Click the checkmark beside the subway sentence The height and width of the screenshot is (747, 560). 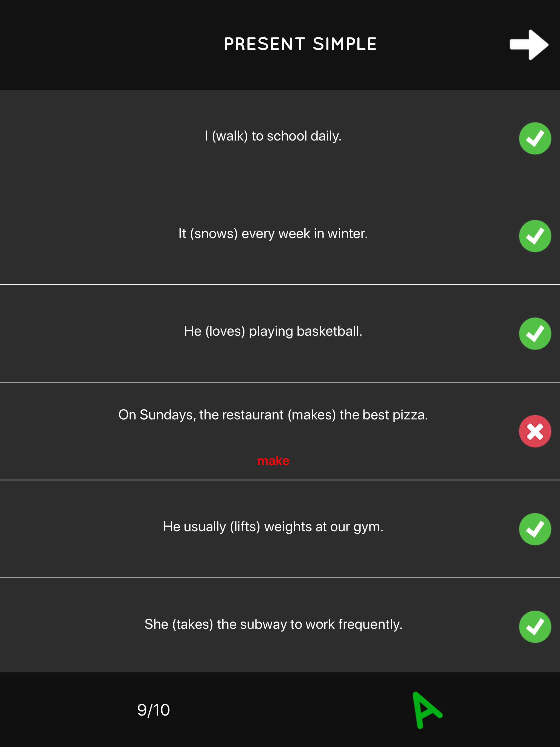click(x=535, y=627)
